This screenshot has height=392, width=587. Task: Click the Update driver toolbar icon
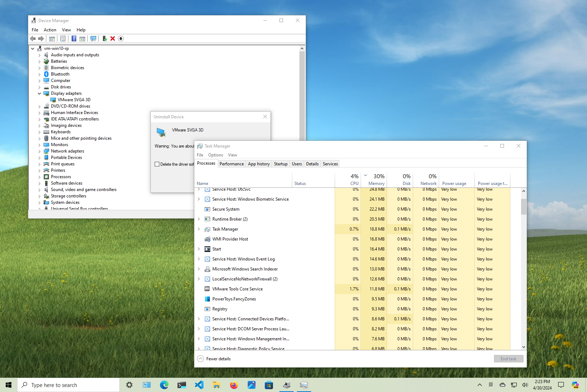104,38
